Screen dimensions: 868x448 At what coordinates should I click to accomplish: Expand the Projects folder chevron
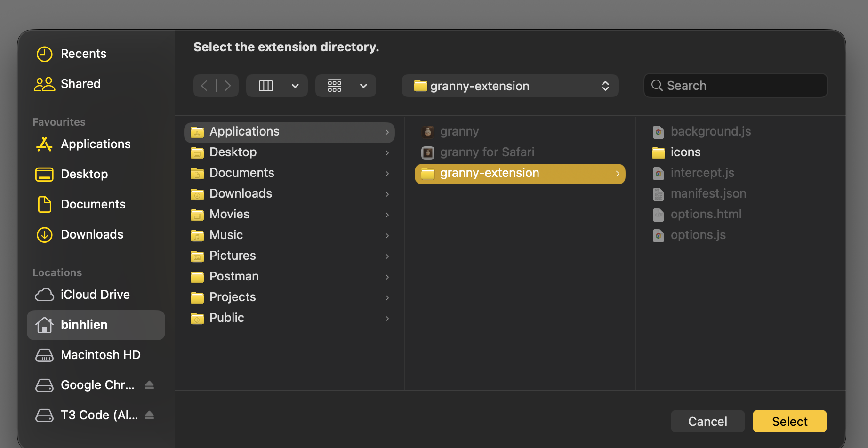[x=387, y=297]
